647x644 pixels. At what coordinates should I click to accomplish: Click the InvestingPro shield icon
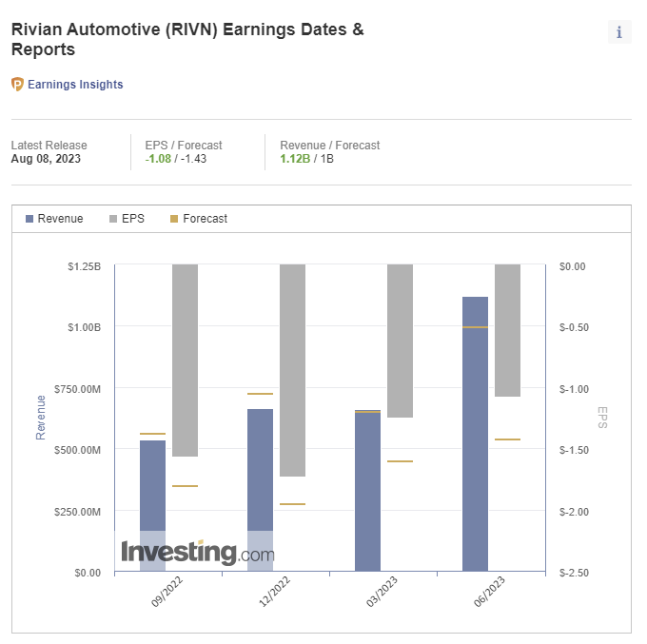point(17,84)
